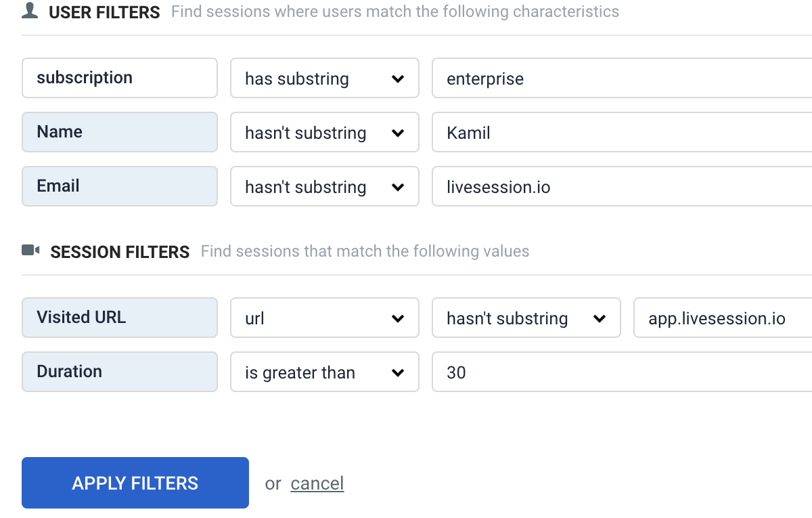Image resolution: width=812 pixels, height=518 pixels.
Task: Open the Visited URL 'url' type dropdown
Action: click(x=324, y=318)
